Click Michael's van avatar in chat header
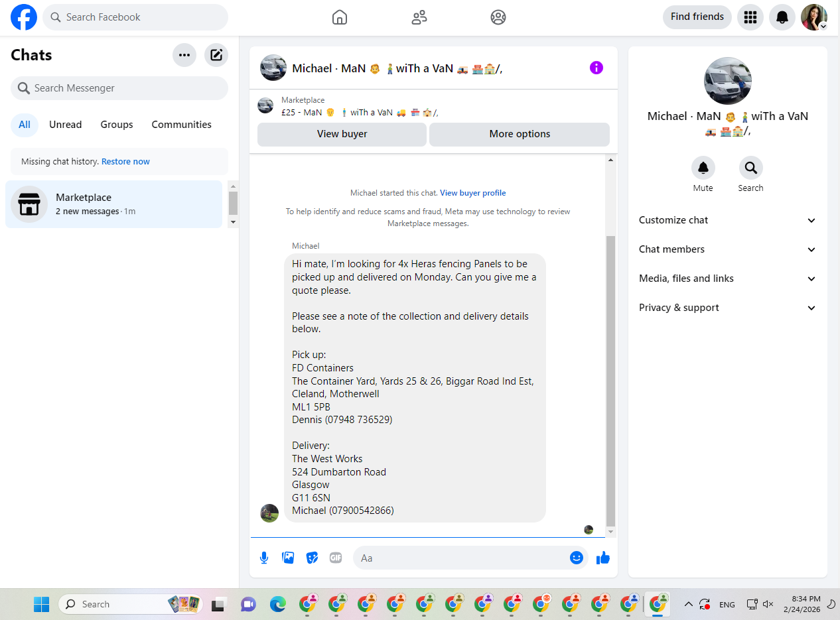 (x=273, y=68)
